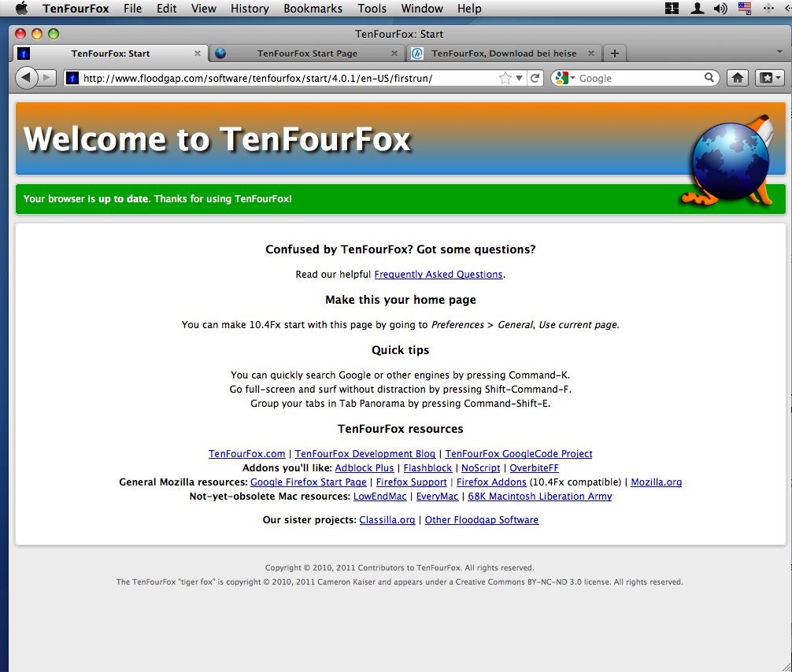The image size is (792, 672).
Task: Click the Forward navigation arrow
Action: 47,78
